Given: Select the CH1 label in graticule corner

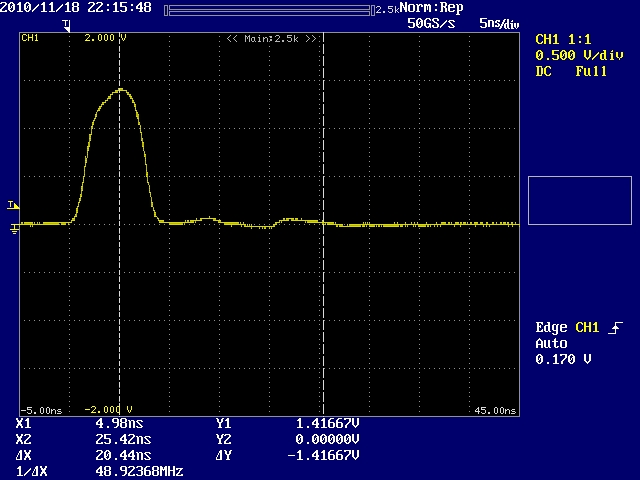Looking at the screenshot, I should click(x=30, y=38).
